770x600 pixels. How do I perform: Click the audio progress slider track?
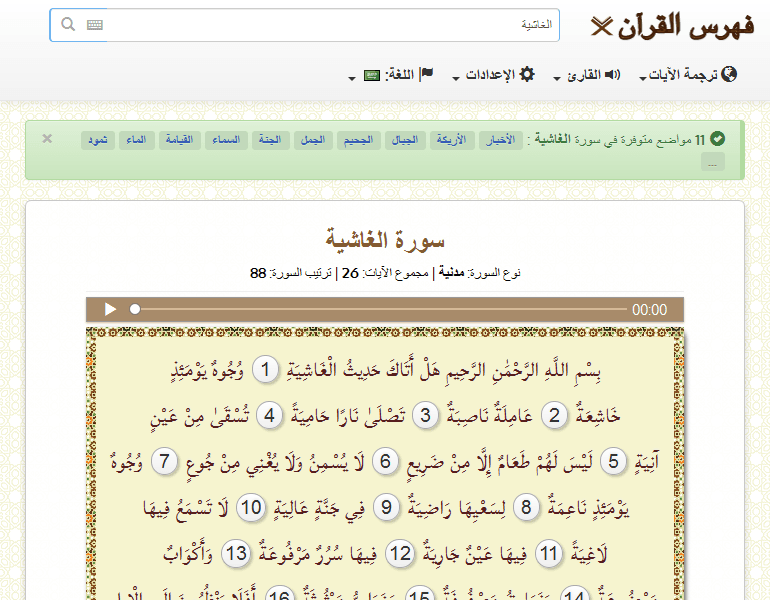click(380, 310)
